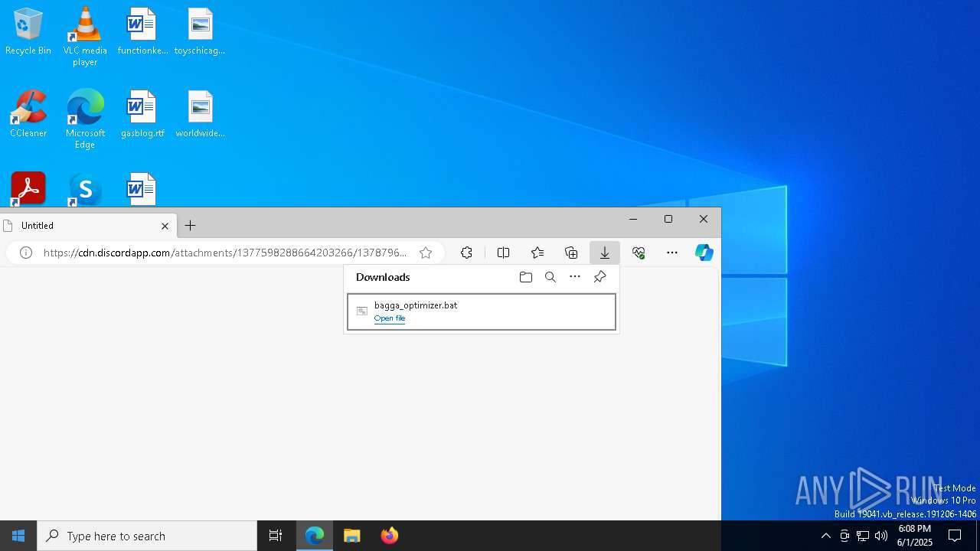Viewport: 980px width, 551px height.
Task: Open Microsoft Edge desktop shortcut
Action: [x=85, y=119]
